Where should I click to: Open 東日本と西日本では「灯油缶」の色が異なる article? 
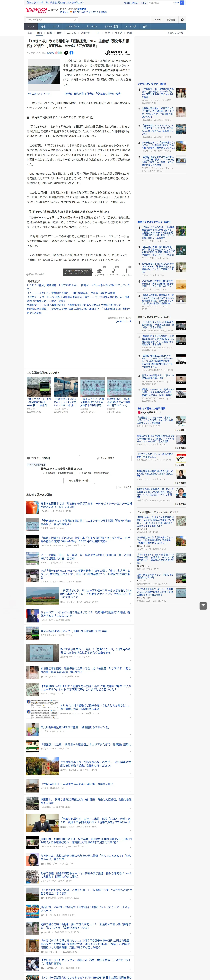(86, 505)
